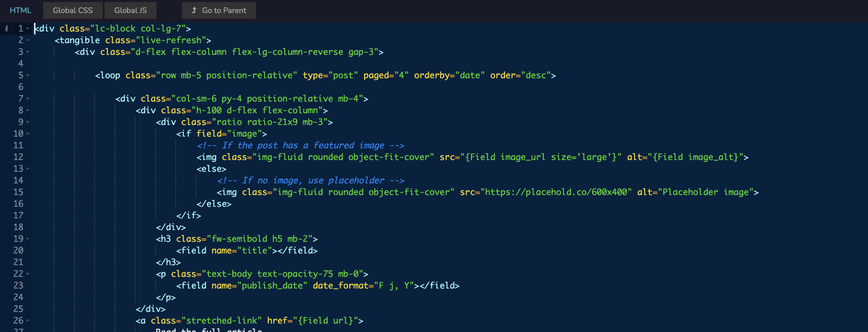Viewport: 868px width, 332px height.
Task: Collapse the paragraph tag on line 22
Action: pos(28,274)
